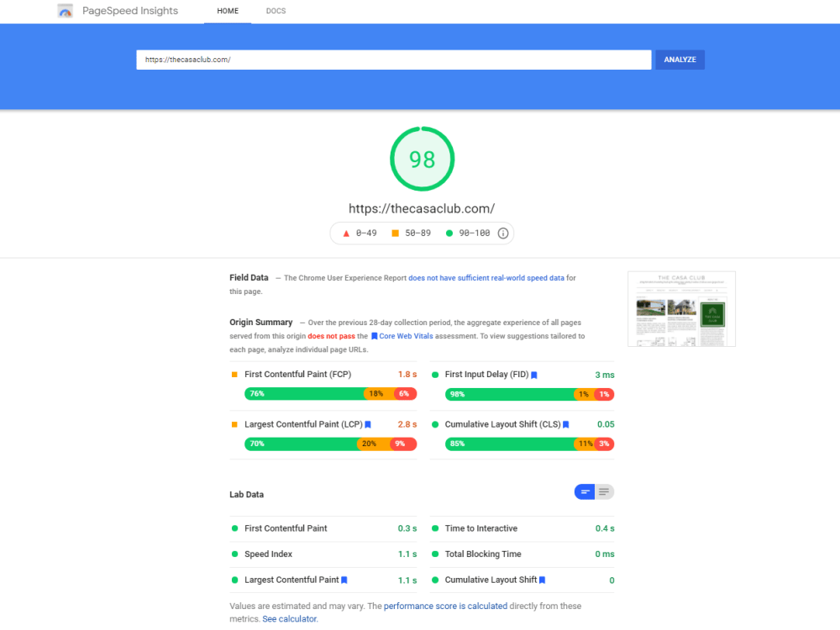Click the ANALYZE button
This screenshot has height=630, width=840.
(x=680, y=60)
